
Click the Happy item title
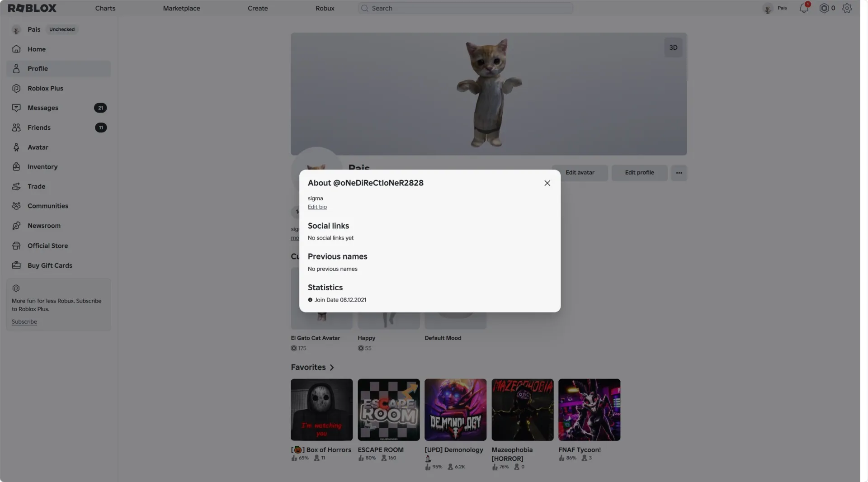[x=366, y=338]
